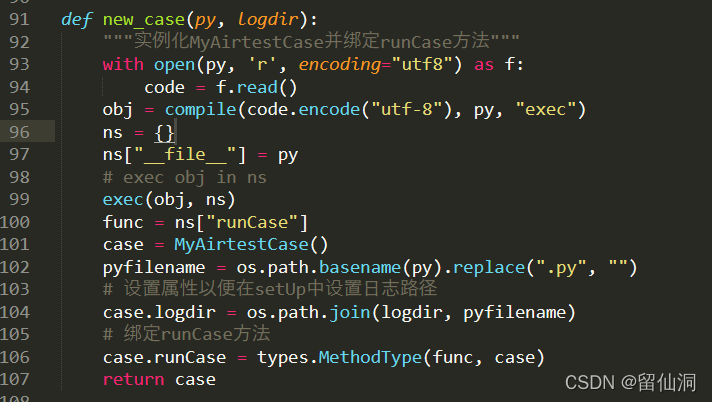This screenshot has height=402, width=712.
Task: Click the "utf8" string literal
Action: (422, 64)
